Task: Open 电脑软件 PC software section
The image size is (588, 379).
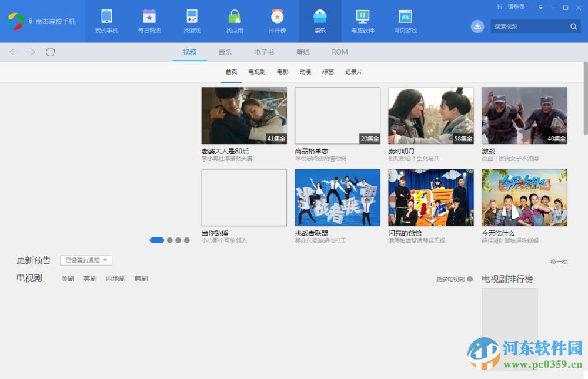Action: tap(362, 21)
